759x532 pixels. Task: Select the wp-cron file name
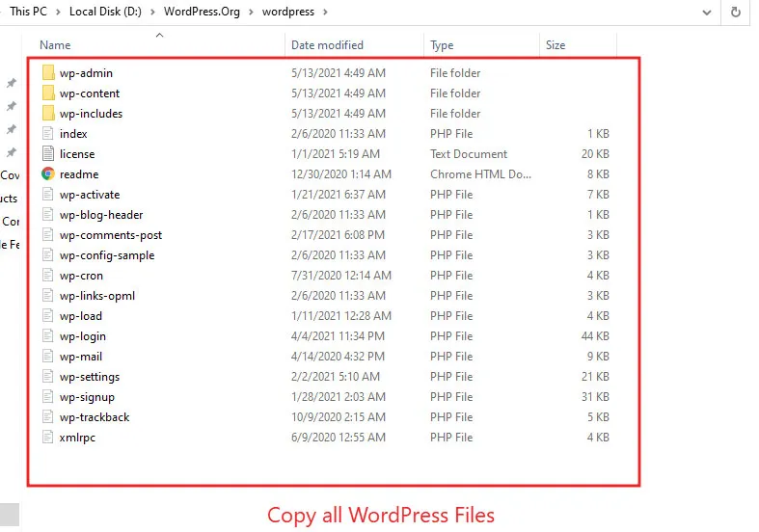[x=81, y=276]
